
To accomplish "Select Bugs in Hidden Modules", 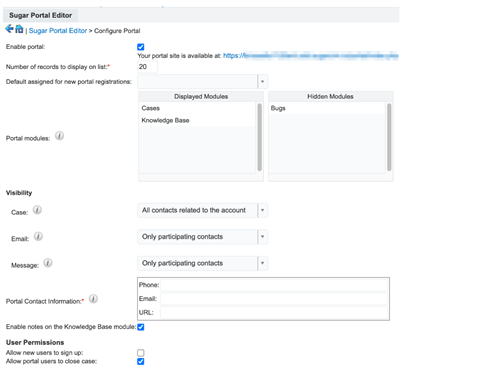I will 327,108.
